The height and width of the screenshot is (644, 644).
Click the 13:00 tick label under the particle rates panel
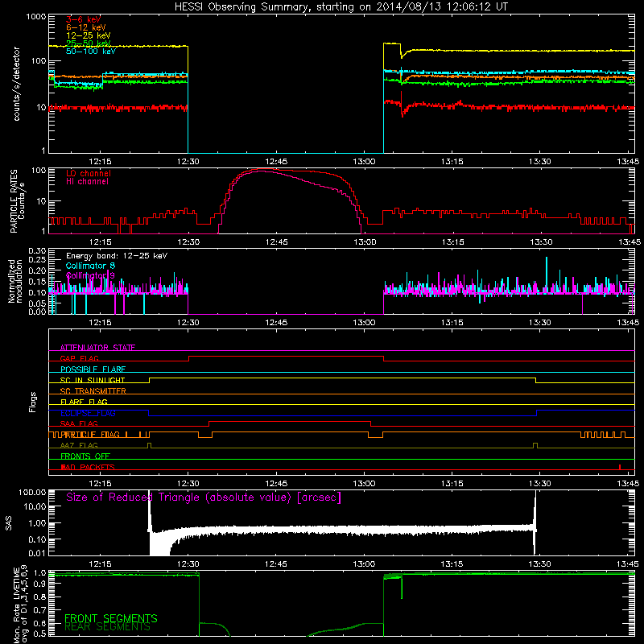[x=365, y=242]
